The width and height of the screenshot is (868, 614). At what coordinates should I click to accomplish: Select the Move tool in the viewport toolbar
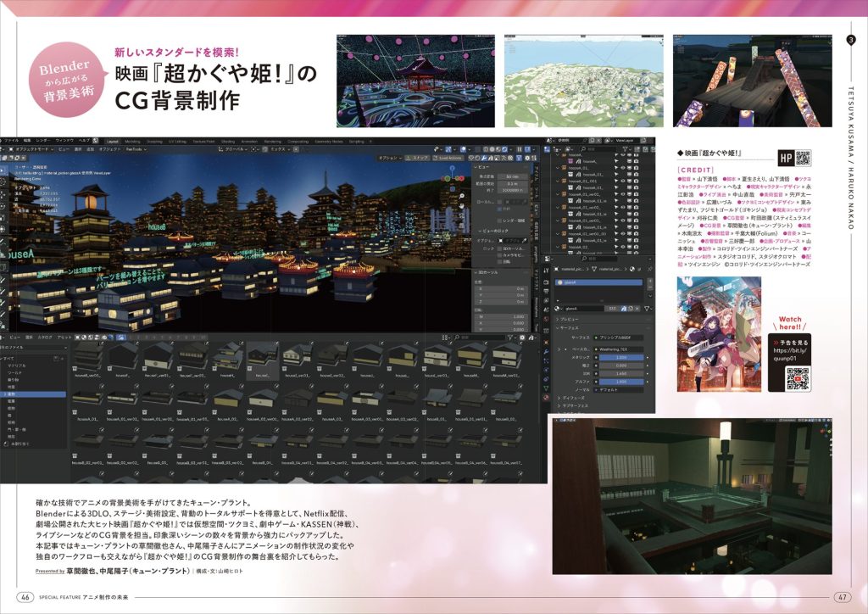point(3,193)
